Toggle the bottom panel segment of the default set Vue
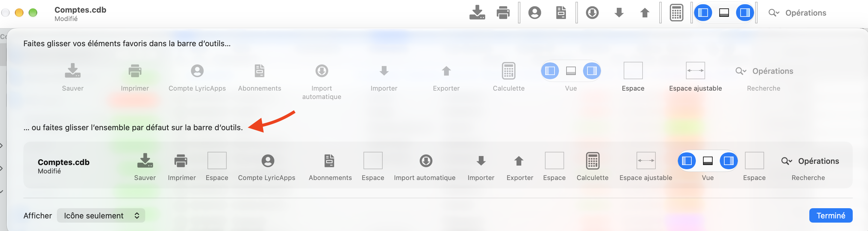868x231 pixels. click(x=708, y=161)
